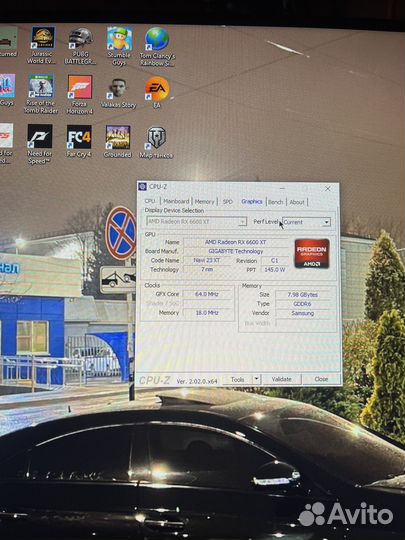The width and height of the screenshot is (405, 540).
Task: Select the Grounded game icon
Action: [x=118, y=142]
